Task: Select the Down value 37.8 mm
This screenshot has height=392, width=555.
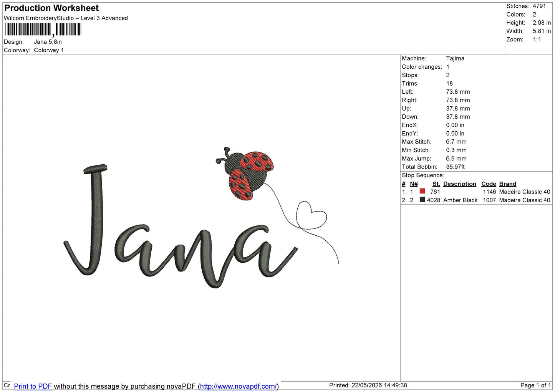Action: tap(458, 117)
